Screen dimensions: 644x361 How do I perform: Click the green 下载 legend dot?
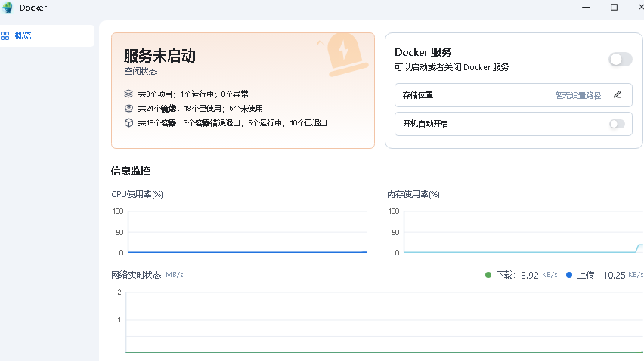coord(488,275)
